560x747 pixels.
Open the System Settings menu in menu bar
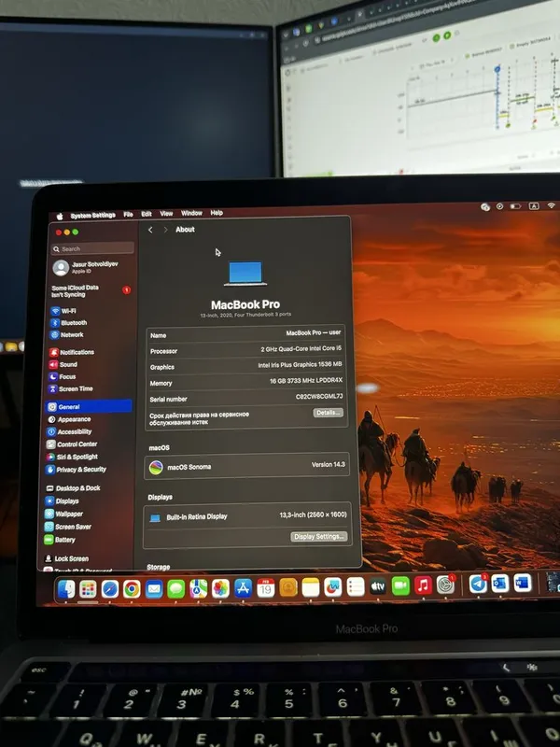[x=92, y=216]
